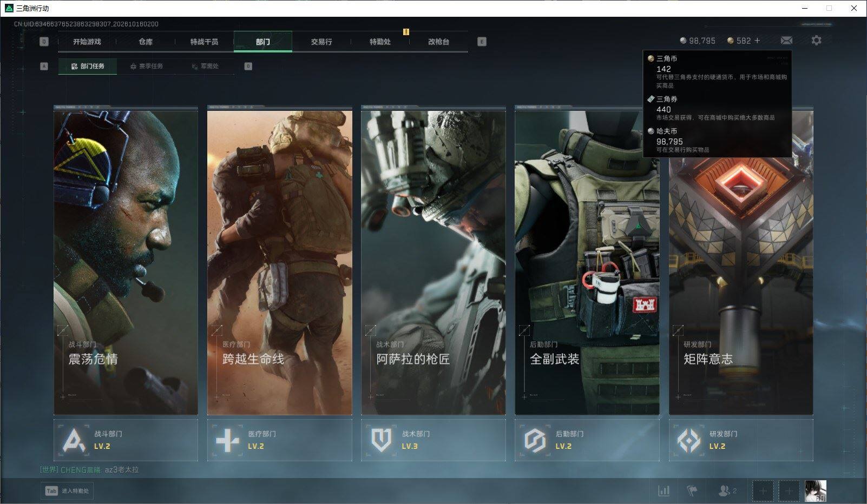The height and width of the screenshot is (504, 867).
Task: Click the 医疗部门 cross icon
Action: (x=227, y=440)
